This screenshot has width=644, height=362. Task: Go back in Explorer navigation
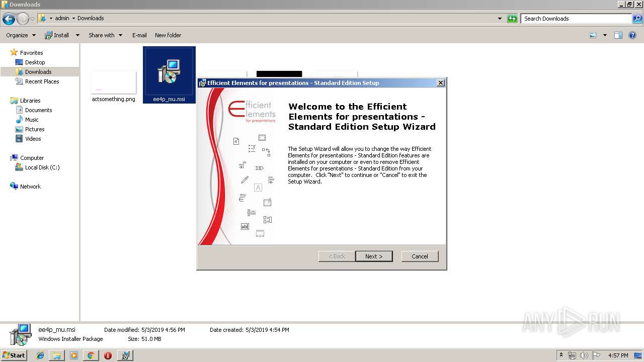(x=9, y=19)
